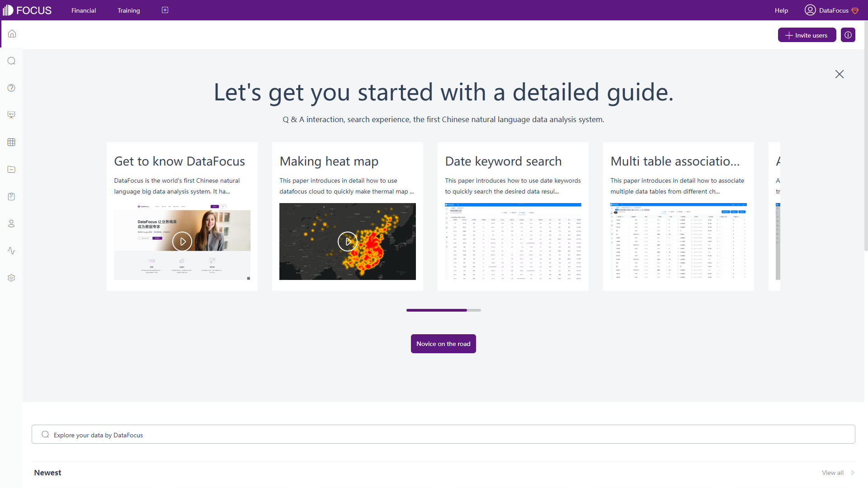The width and height of the screenshot is (868, 488).
Task: Play the Making heat map video
Action: 348,242
